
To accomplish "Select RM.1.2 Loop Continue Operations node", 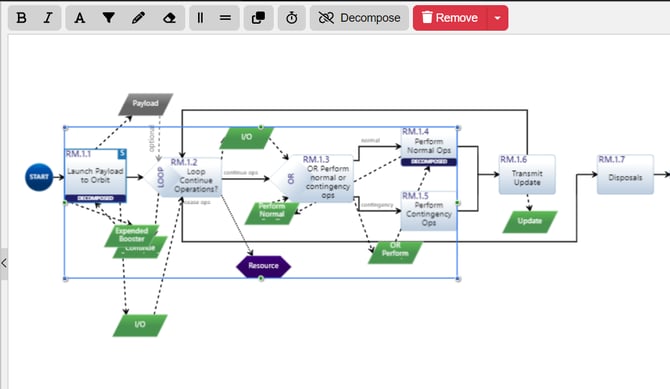I will point(183,177).
